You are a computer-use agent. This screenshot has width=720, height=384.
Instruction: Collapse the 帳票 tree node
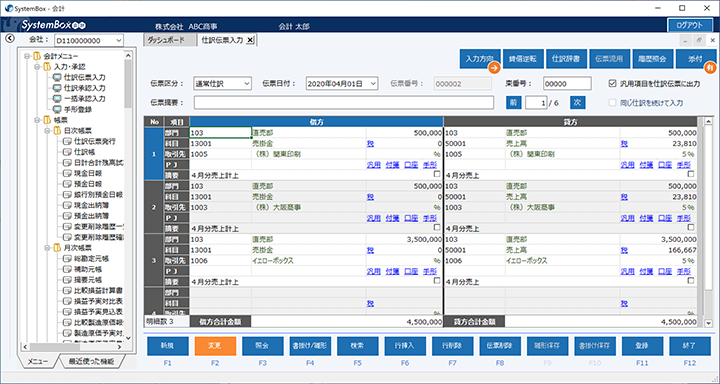[37, 120]
